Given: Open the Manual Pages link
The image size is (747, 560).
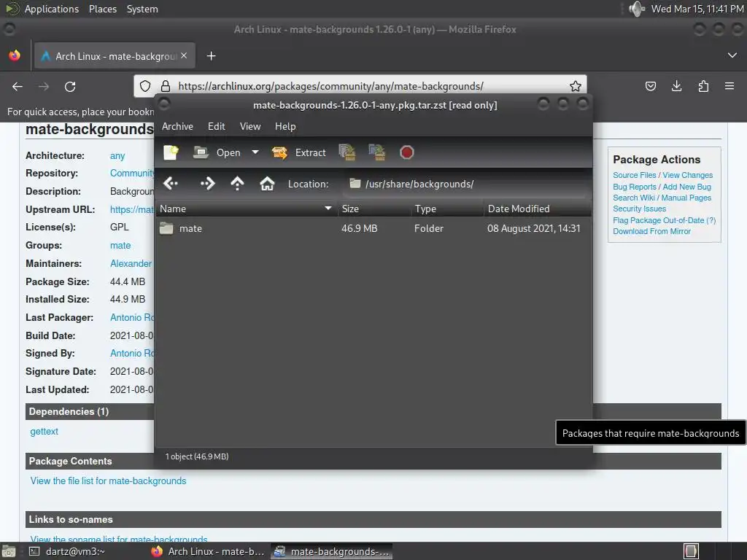Looking at the screenshot, I should click(x=686, y=198).
